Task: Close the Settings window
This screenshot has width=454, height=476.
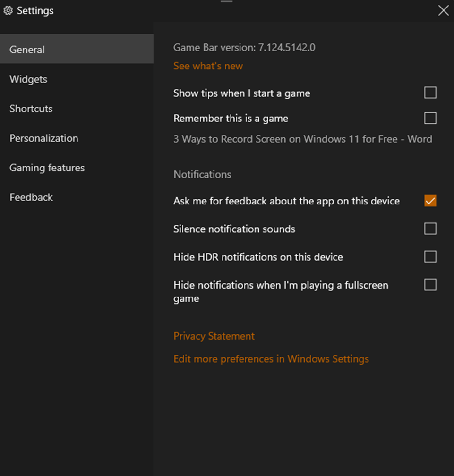Action: tap(443, 10)
